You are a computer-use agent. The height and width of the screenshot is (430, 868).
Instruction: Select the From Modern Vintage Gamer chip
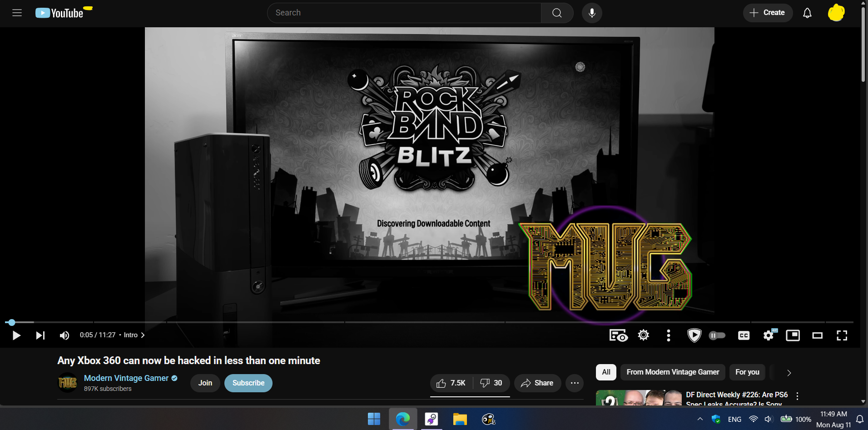click(673, 372)
